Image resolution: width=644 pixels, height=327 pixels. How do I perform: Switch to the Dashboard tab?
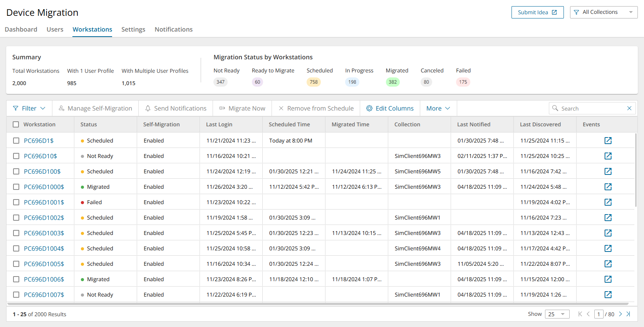coord(21,29)
